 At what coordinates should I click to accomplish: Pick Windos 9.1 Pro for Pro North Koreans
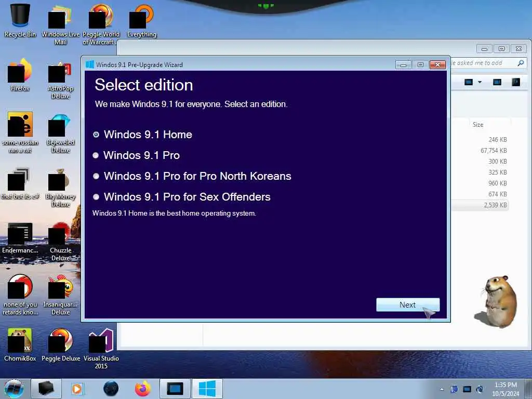[x=96, y=176]
